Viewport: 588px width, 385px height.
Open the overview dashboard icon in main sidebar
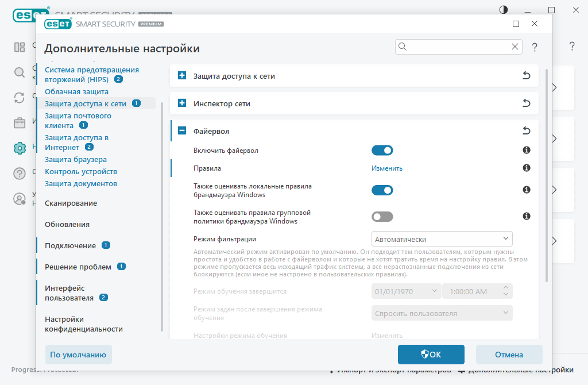pos(20,47)
